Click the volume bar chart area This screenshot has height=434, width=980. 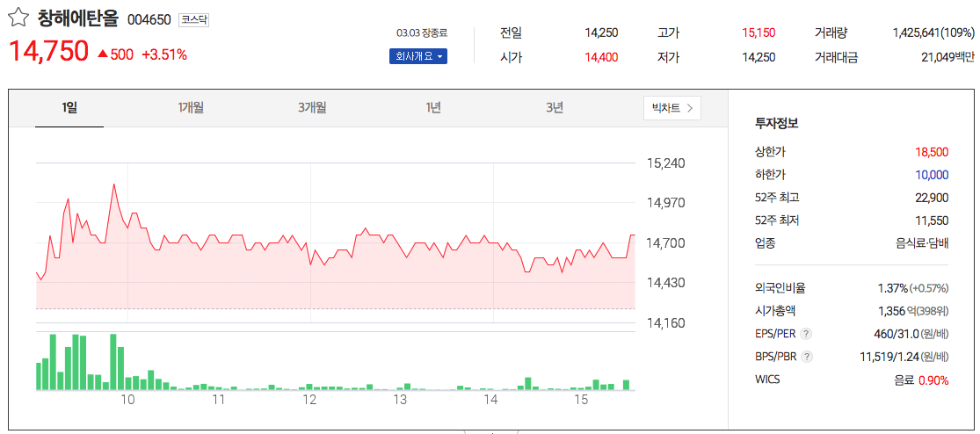pyautogui.click(x=336, y=361)
